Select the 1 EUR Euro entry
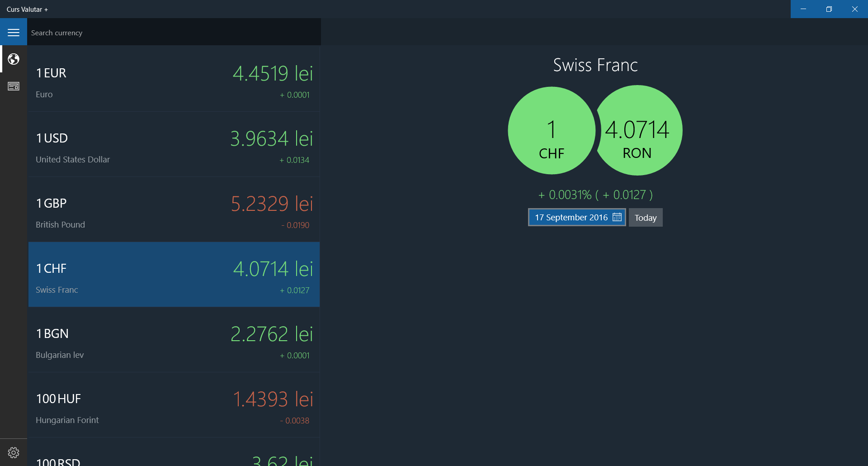 [x=174, y=79]
